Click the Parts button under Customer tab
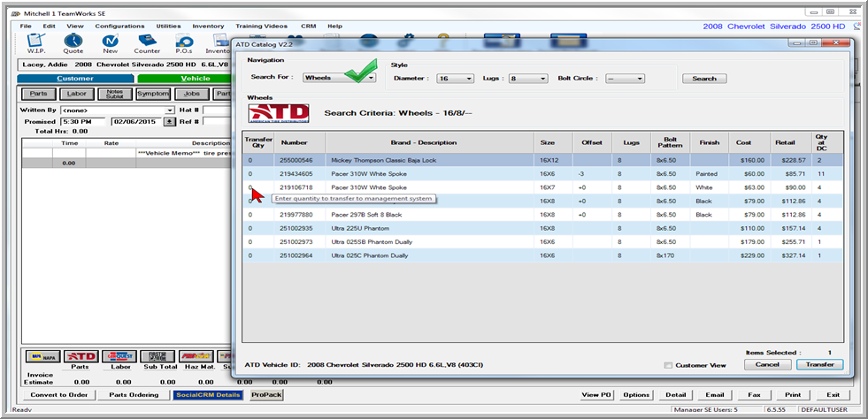Image resolution: width=868 pixels, height=419 pixels. 38,94
